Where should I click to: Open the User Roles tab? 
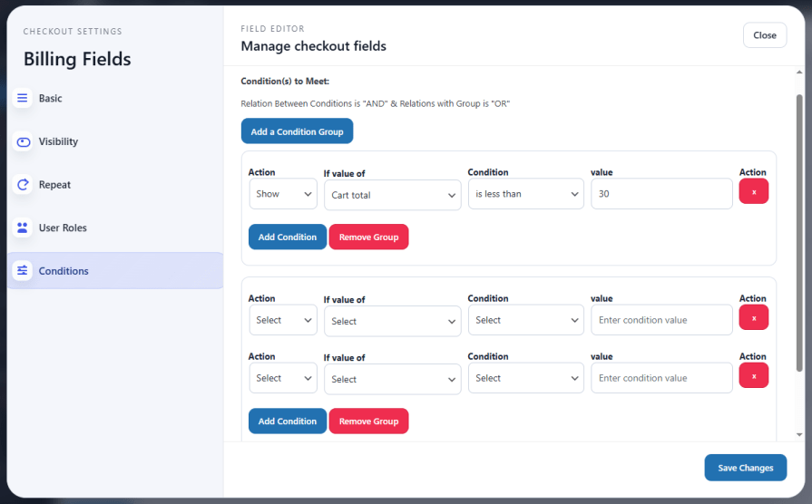pyautogui.click(x=63, y=228)
